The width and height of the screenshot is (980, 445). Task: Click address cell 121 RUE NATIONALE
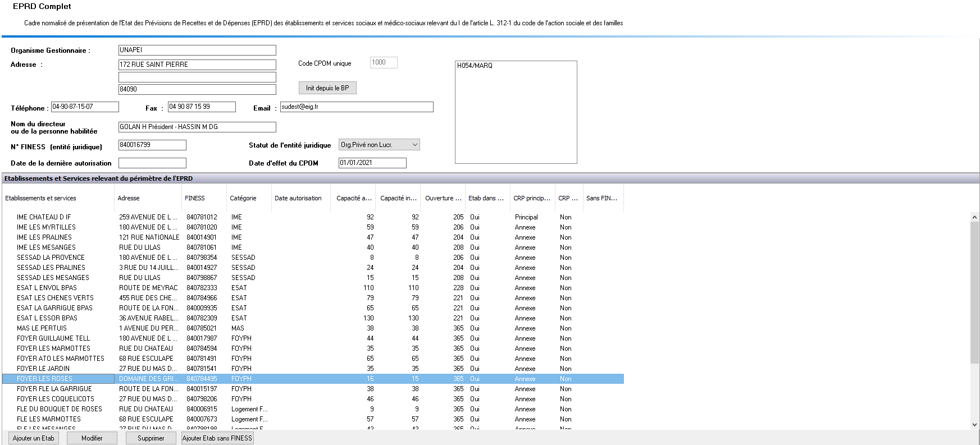[149, 237]
